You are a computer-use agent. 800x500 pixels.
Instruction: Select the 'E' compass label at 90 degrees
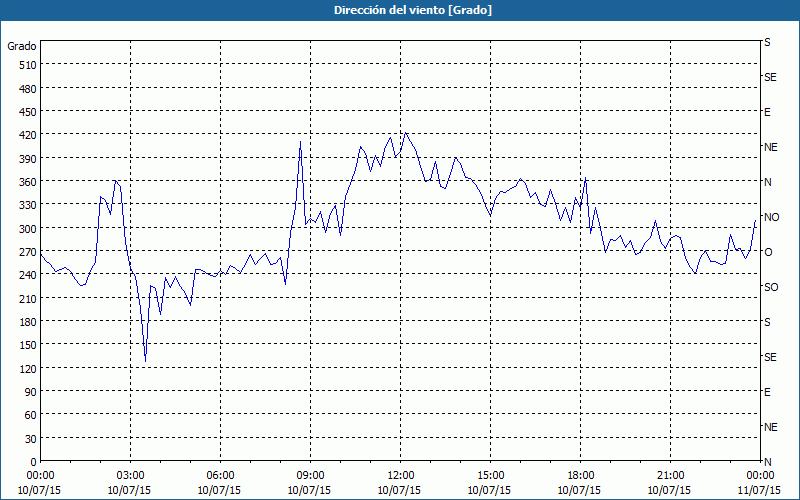coord(767,392)
